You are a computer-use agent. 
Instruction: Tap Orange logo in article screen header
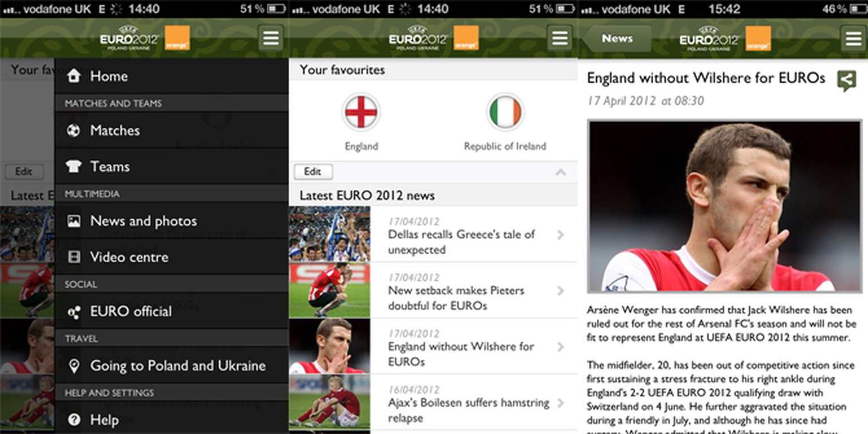click(758, 38)
